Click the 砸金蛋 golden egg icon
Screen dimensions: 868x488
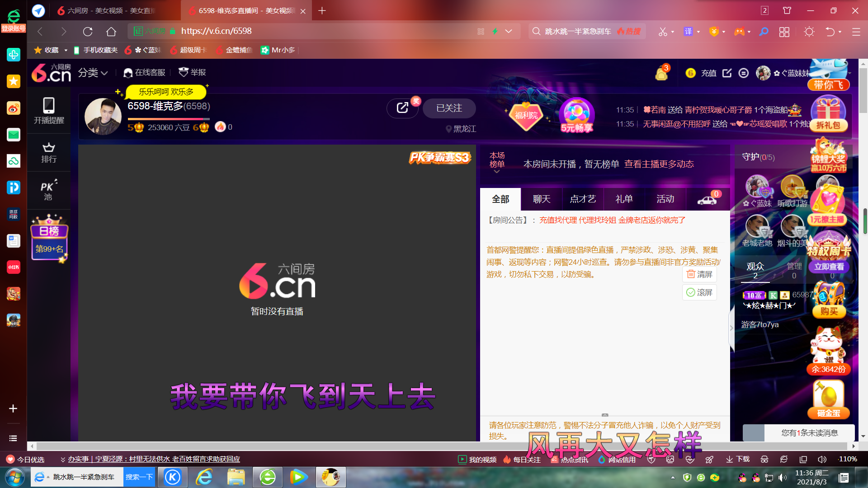click(x=829, y=399)
